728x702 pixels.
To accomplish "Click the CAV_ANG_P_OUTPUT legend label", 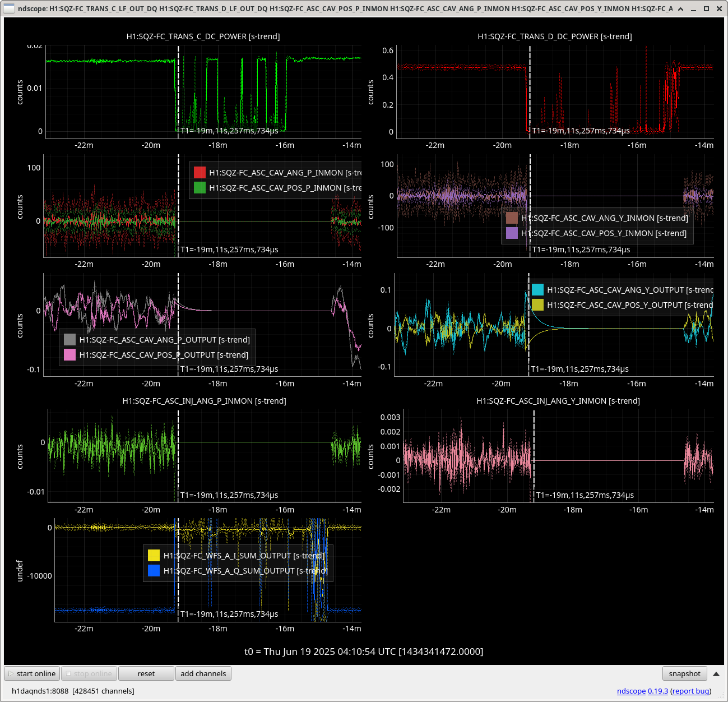I will [165, 340].
